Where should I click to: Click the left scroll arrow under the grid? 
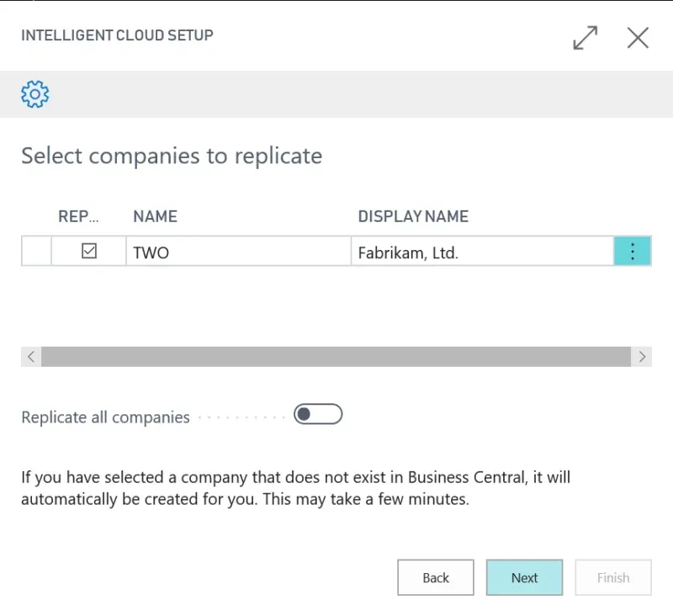(31, 357)
